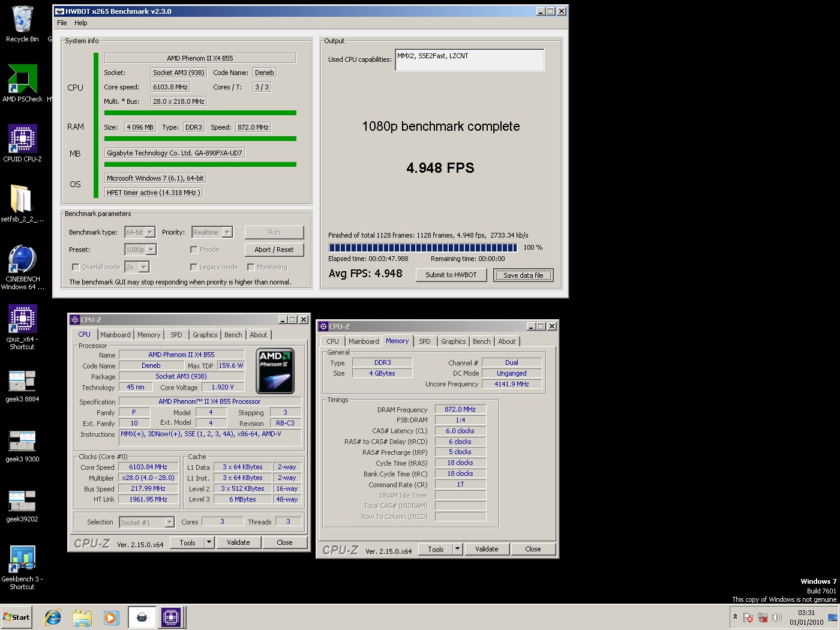840x630 pixels.
Task: Open Selection Socket #1 dropdown
Action: (169, 523)
